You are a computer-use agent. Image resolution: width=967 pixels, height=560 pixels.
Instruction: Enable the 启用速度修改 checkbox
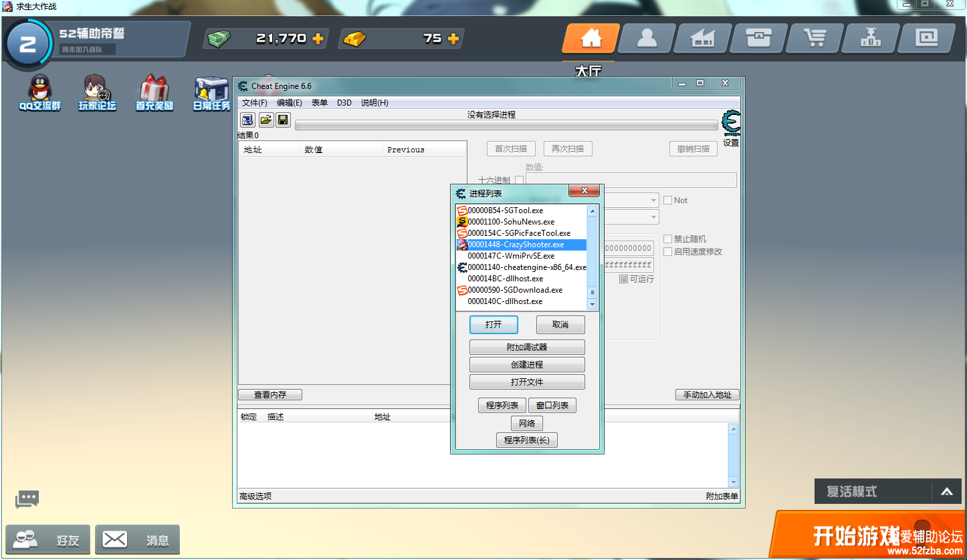(667, 251)
